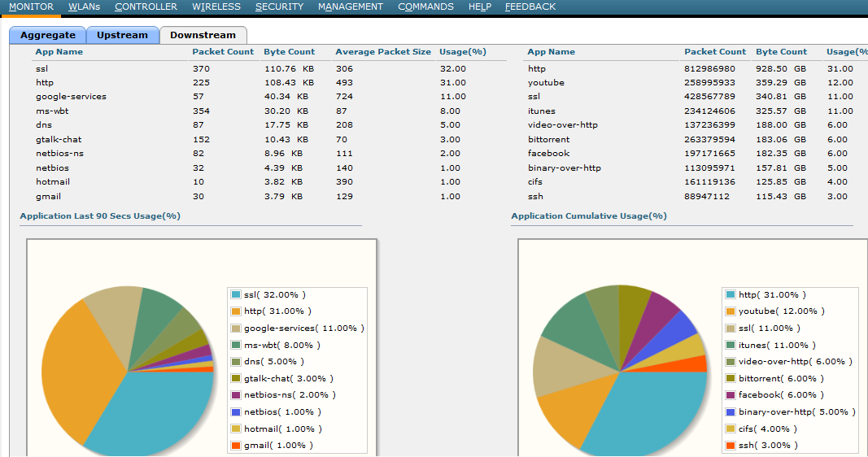Click the google-services legend color swatch
Viewport: 868px width, 457px height.
click(x=236, y=329)
